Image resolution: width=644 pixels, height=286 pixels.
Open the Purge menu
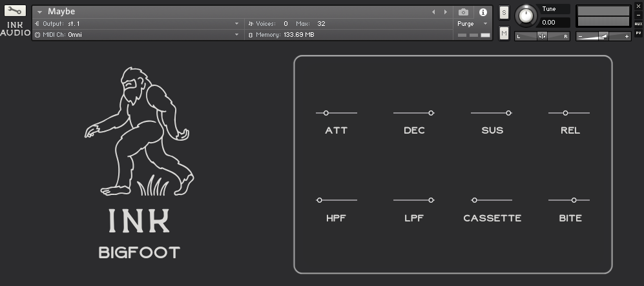point(473,24)
